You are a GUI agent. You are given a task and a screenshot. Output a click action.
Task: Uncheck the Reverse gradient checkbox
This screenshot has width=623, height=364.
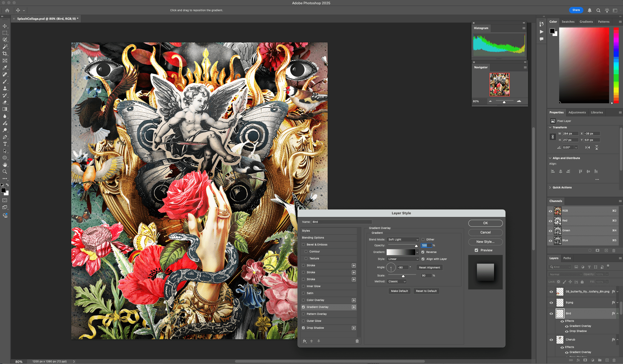(423, 252)
